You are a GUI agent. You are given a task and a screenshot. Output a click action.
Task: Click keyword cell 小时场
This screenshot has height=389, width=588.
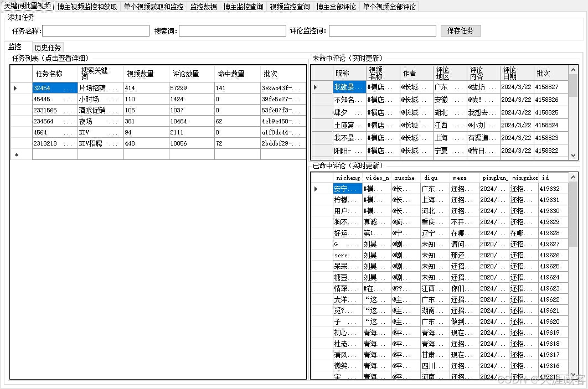[101, 99]
